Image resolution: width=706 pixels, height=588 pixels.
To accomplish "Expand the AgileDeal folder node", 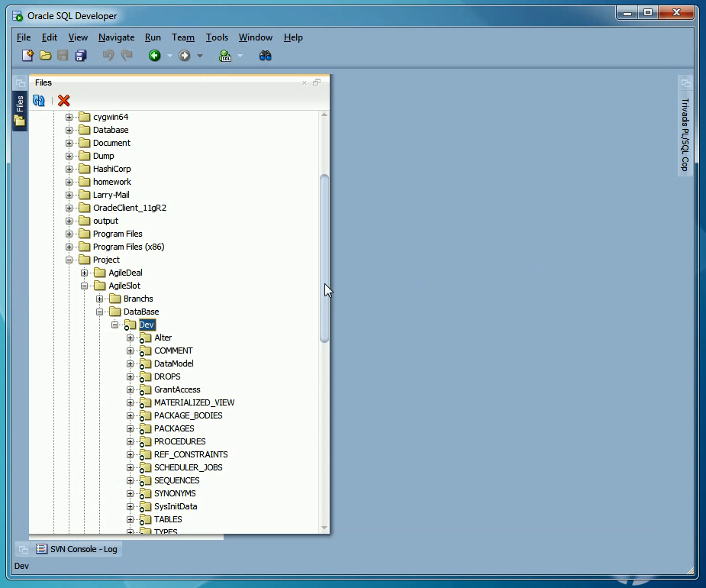I will (84, 273).
